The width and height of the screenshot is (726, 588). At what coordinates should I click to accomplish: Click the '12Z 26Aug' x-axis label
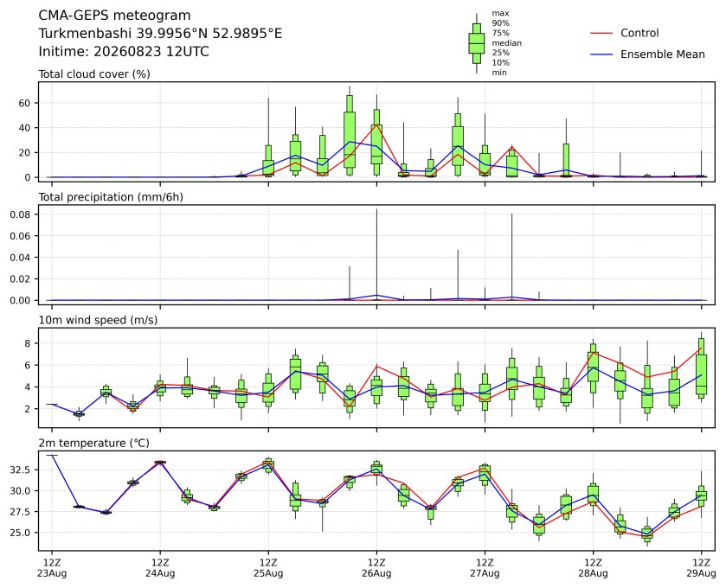376,568
